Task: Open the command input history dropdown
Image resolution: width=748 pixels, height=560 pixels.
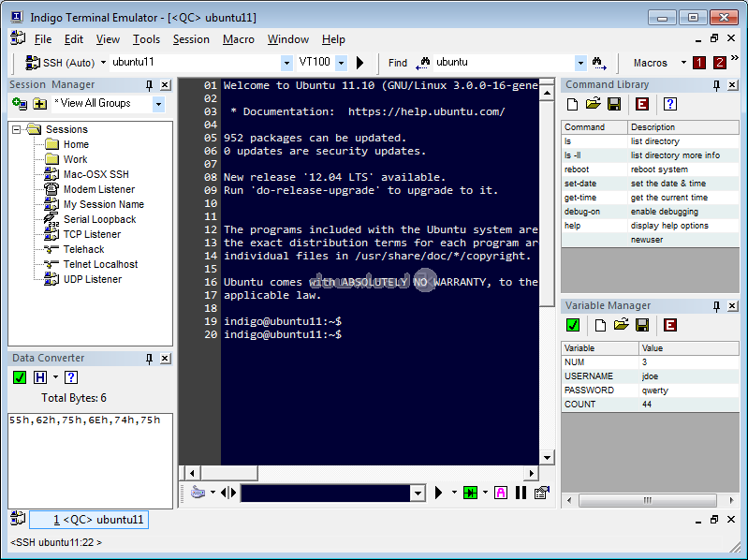Action: [418, 493]
